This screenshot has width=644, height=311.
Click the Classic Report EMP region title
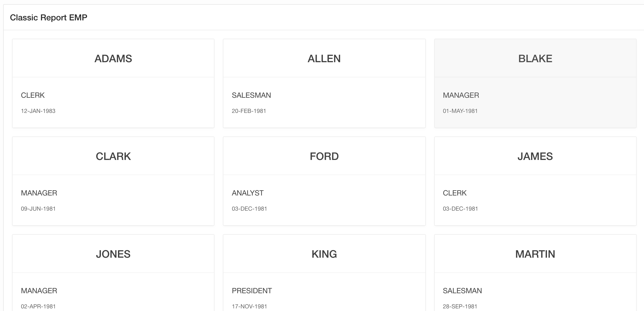pyautogui.click(x=48, y=18)
